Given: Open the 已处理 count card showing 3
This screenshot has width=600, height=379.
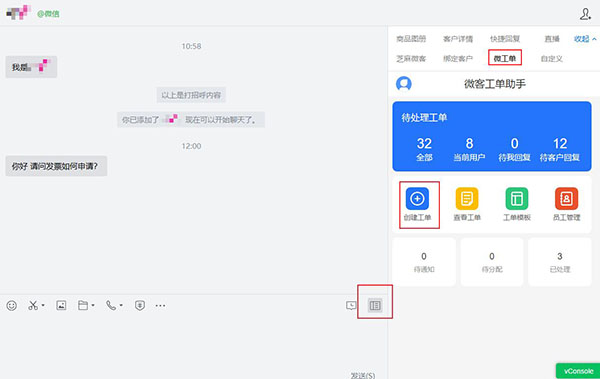Looking at the screenshot, I should (560, 262).
